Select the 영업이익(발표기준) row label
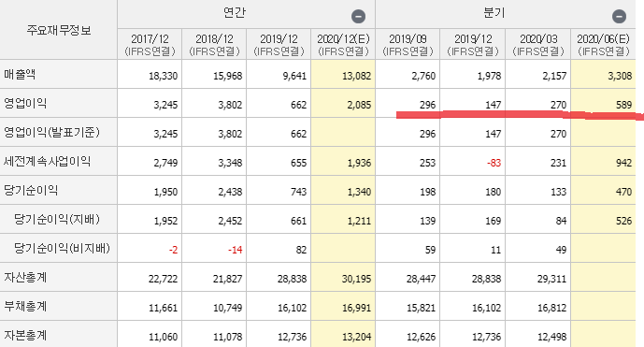Viewport: 644px width, 347px height. [x=51, y=133]
